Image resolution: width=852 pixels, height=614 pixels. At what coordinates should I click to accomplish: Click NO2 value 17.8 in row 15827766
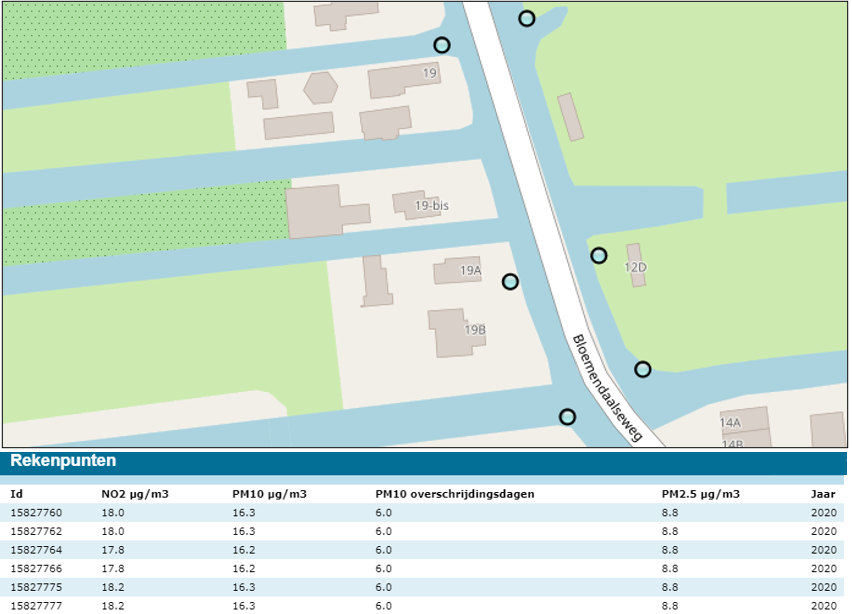pos(112,568)
